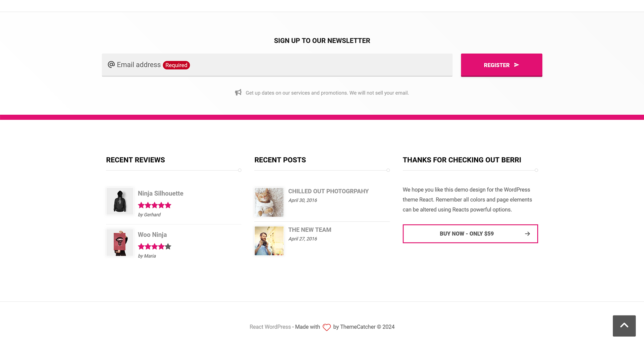The width and height of the screenshot is (644, 345).
Task: Click the four-star rating for Woo Ninja
Action: (x=155, y=247)
